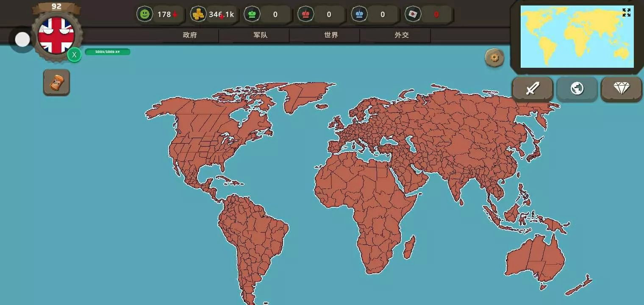Click the Japan flag card icon
The height and width of the screenshot is (305, 644).
pyautogui.click(x=413, y=14)
